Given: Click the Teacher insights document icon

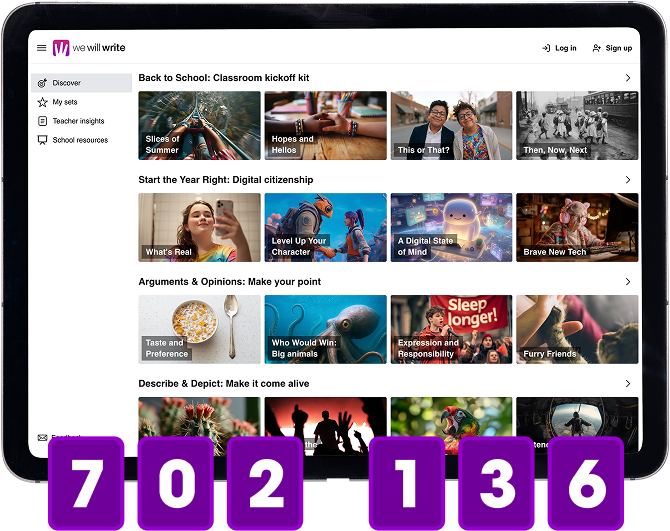Looking at the screenshot, I should coord(42,121).
